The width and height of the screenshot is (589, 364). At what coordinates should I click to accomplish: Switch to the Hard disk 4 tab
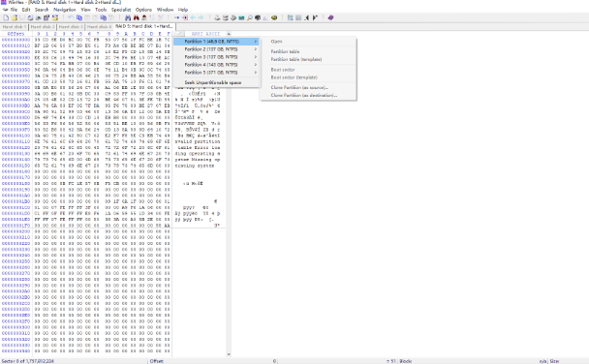pos(99,27)
